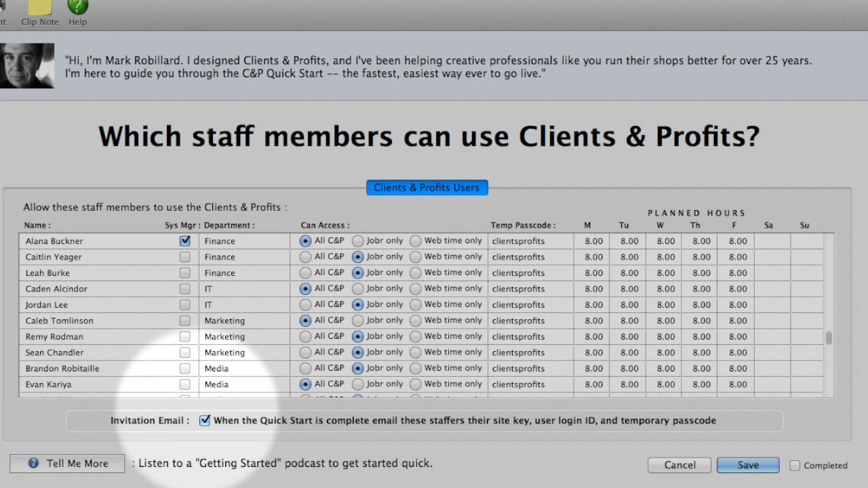Select the name Alana Buckner
Screen dimensions: 868x488
tap(54, 241)
